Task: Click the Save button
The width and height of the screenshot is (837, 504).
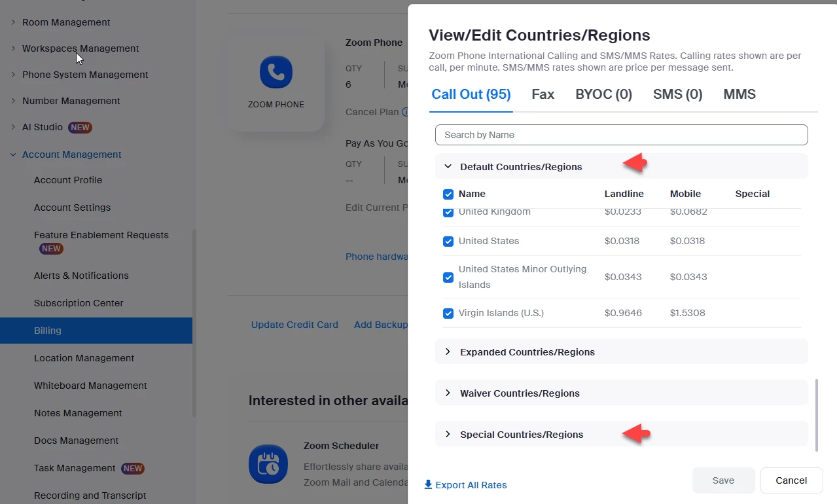Action: (x=723, y=480)
